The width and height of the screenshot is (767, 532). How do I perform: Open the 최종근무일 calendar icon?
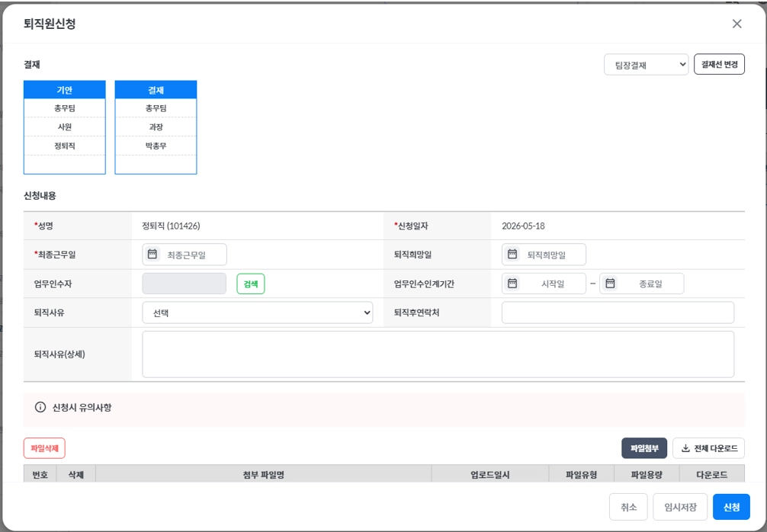click(152, 255)
